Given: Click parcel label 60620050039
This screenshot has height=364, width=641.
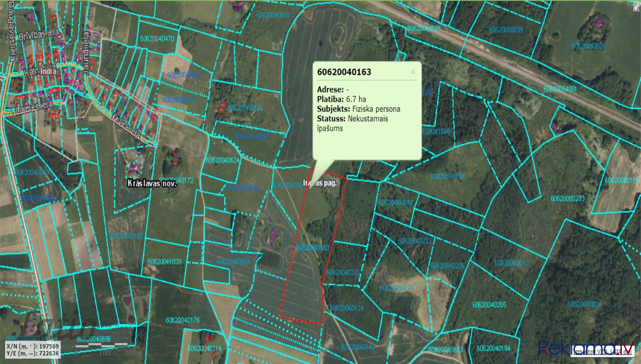Looking at the screenshot, I should coord(506,30).
